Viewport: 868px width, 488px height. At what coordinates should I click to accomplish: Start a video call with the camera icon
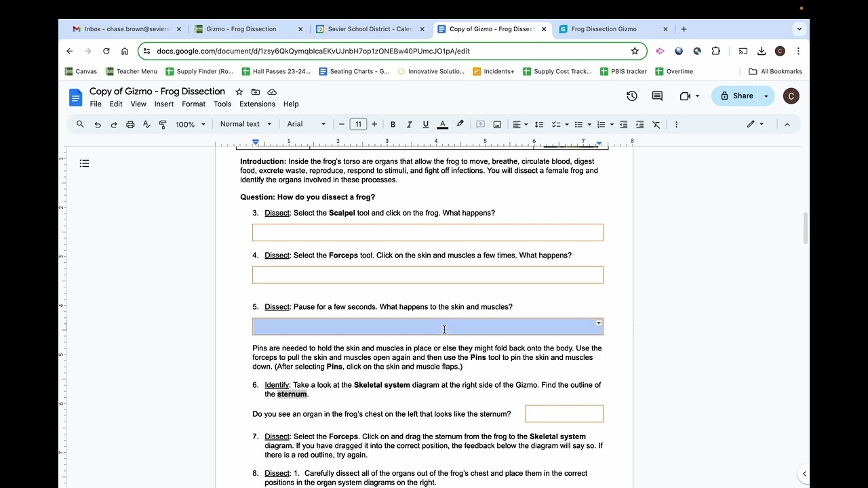click(685, 96)
